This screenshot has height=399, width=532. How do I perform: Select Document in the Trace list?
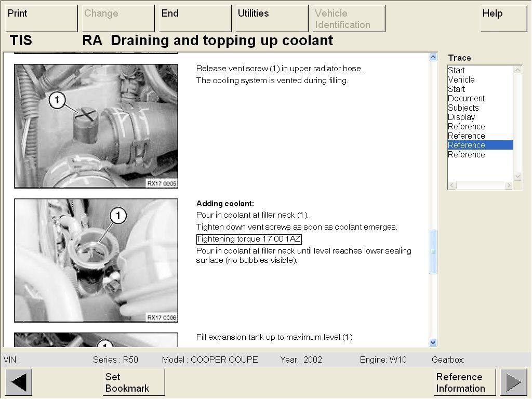point(466,99)
